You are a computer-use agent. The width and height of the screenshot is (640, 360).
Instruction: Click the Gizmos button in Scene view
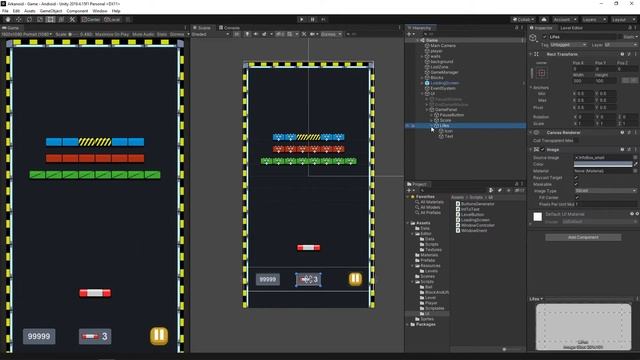pyautogui.click(x=331, y=34)
